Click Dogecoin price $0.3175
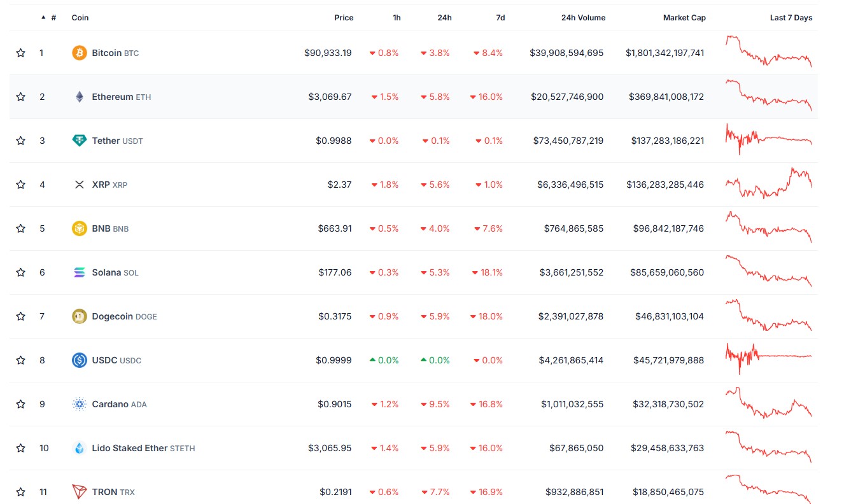This screenshot has height=504, width=844. [335, 316]
